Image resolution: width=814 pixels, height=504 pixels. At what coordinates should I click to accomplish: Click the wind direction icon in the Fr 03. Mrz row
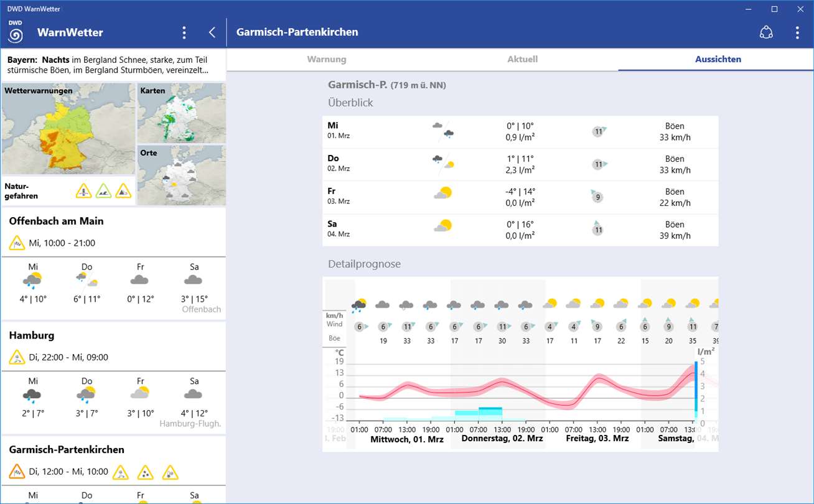click(597, 197)
